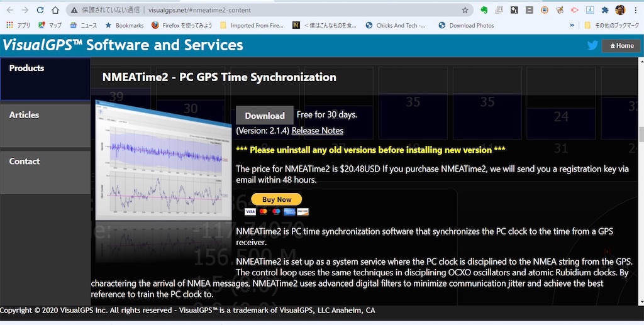Select the Contact sidebar item
This screenshot has height=325, width=644.
(x=45, y=172)
